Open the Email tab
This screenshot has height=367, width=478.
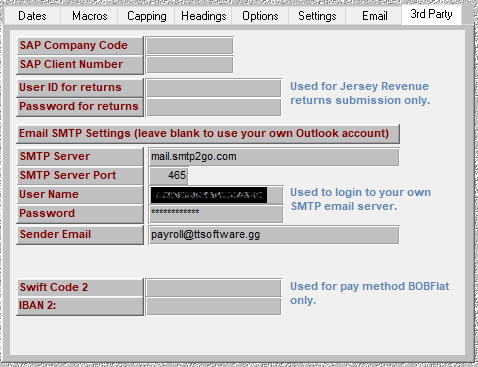(374, 16)
